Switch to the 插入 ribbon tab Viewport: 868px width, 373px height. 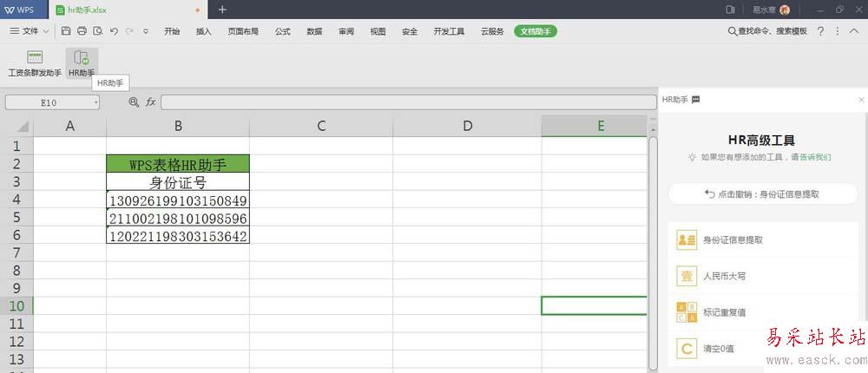(204, 31)
